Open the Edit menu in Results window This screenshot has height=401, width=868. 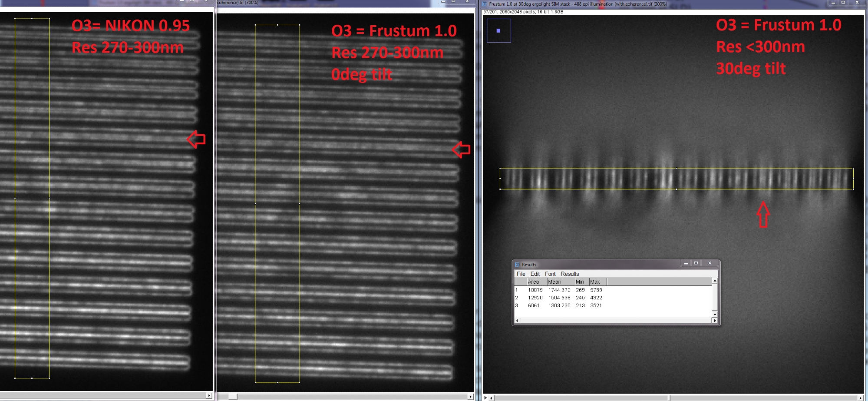click(535, 274)
